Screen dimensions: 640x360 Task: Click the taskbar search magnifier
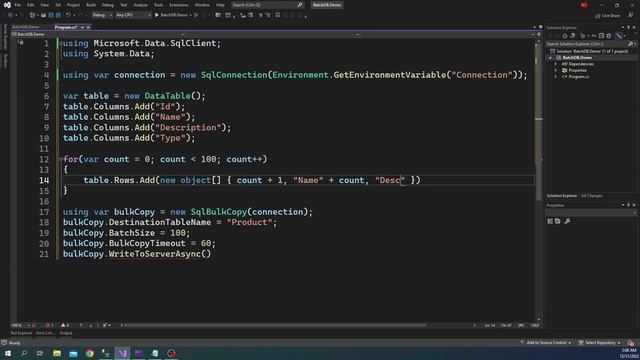24,353
